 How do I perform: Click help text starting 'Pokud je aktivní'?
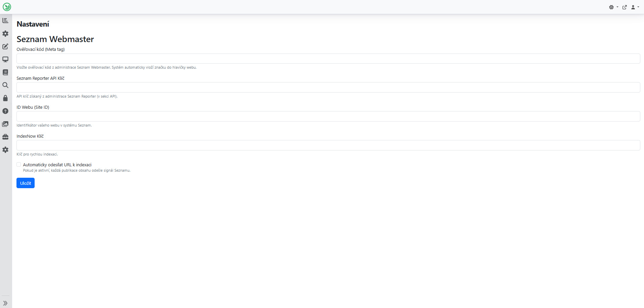tap(77, 170)
